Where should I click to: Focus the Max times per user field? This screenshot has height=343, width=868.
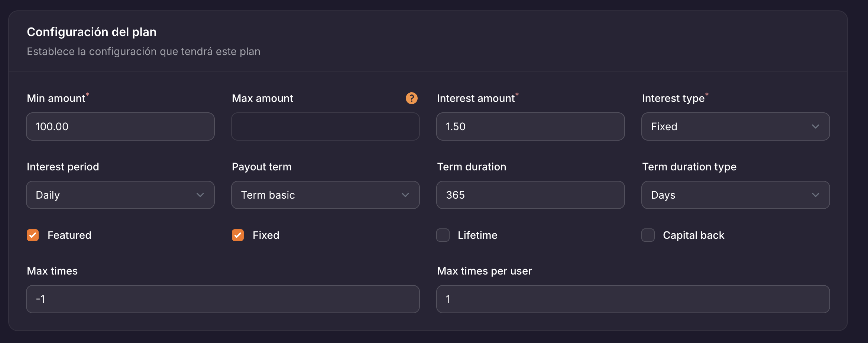tap(633, 299)
